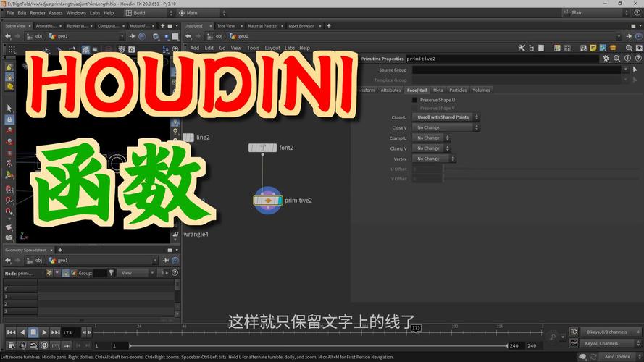This screenshot has height=362, width=644.
Task: Click the network editor magnifier search icon
Action: (629, 48)
